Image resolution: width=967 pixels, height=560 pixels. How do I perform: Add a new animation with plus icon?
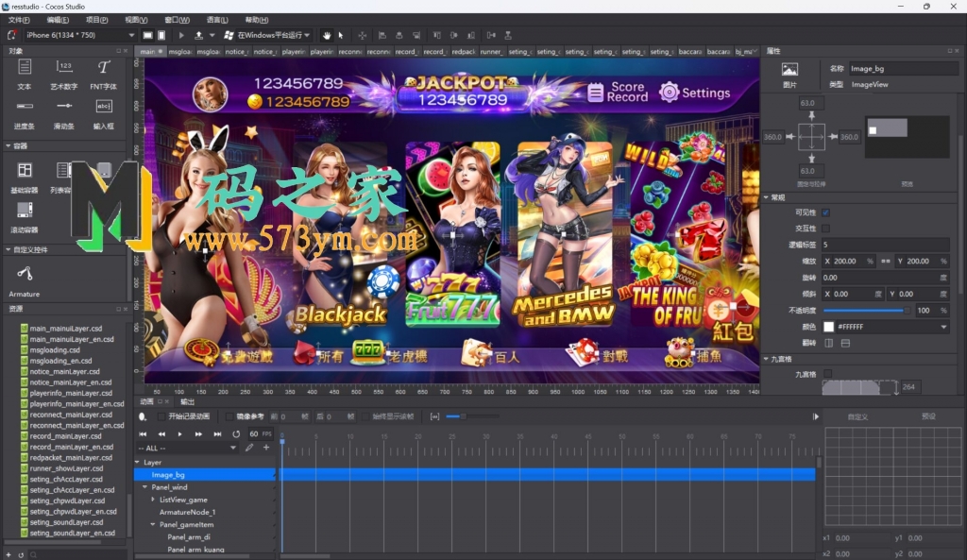266,448
